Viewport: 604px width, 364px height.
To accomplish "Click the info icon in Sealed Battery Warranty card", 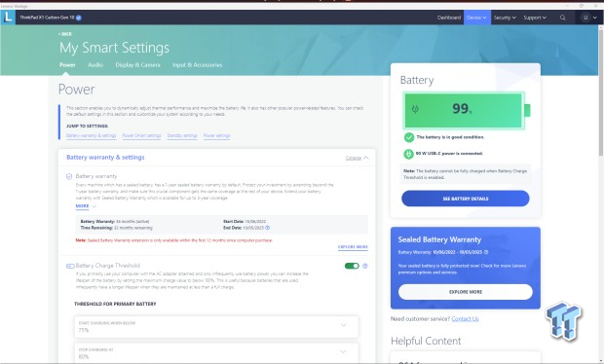I will 486,252.
